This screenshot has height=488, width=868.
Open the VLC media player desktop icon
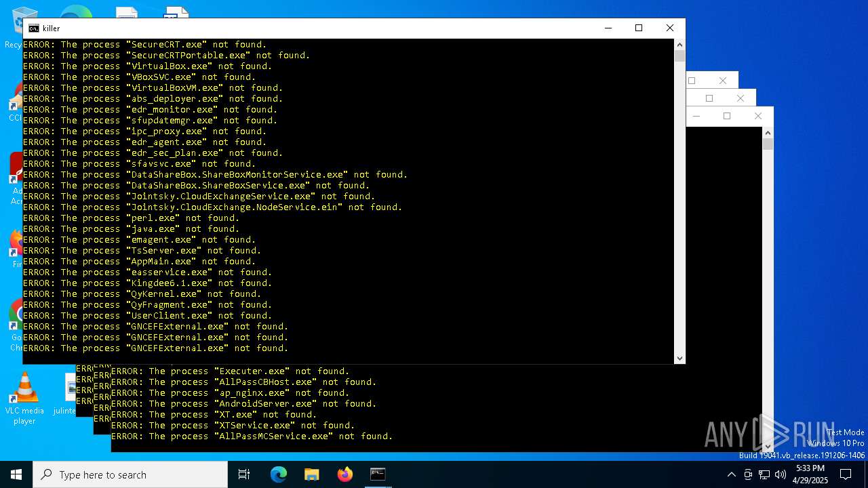[24, 399]
